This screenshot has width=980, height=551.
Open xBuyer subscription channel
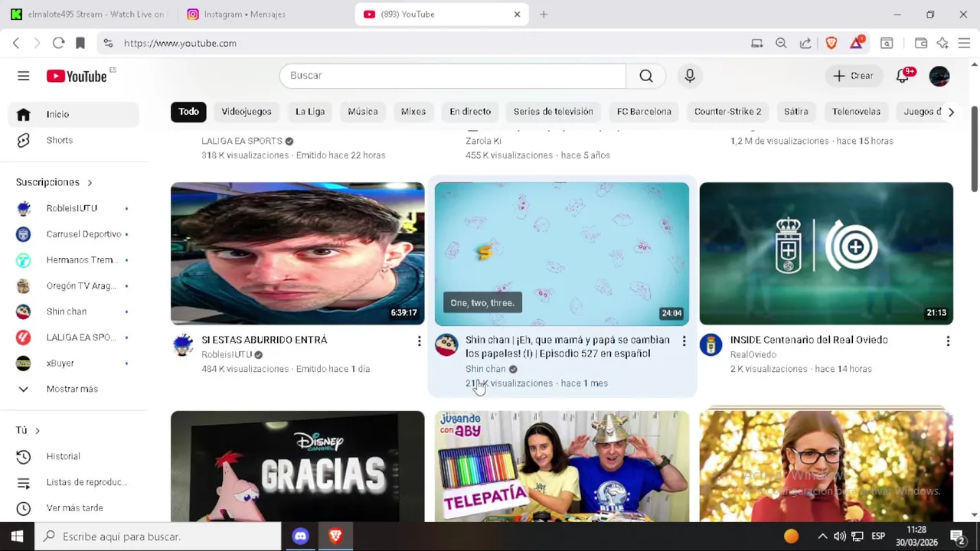pos(73,364)
